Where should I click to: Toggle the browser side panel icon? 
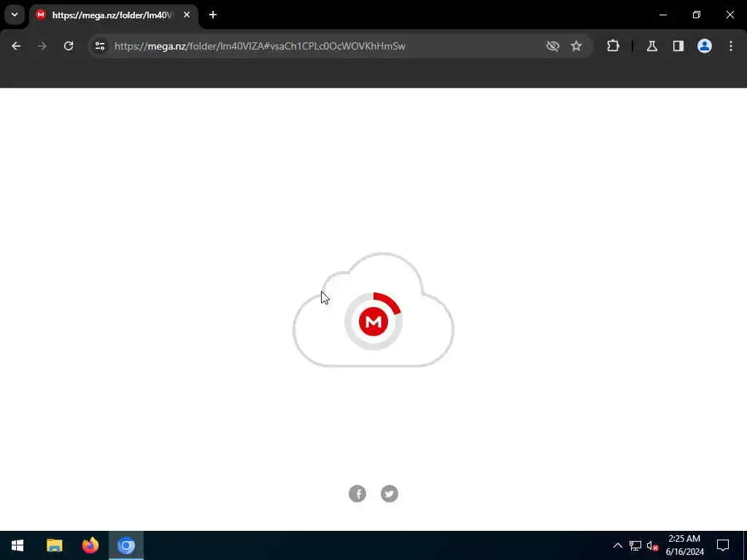[678, 46]
